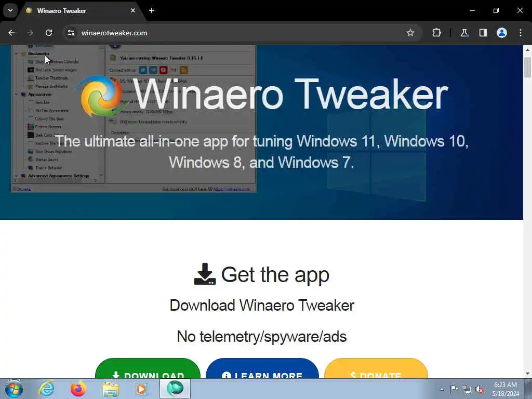
Task: Select the Winaero Tweaker tab
Action: 81,11
